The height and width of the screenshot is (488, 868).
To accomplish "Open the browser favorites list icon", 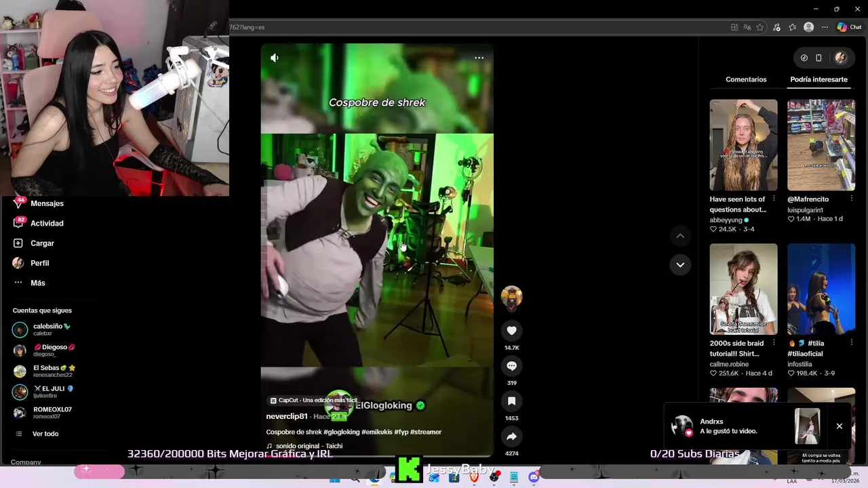I will (792, 27).
